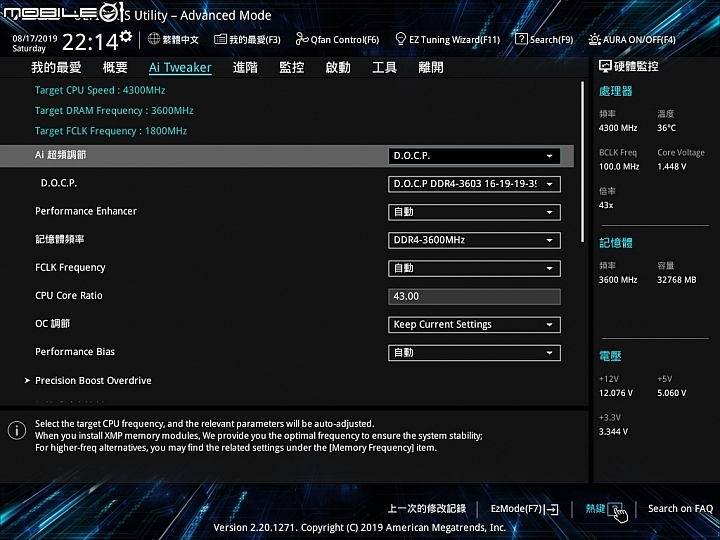Open the Performance Enhancer dropdown

474,212
